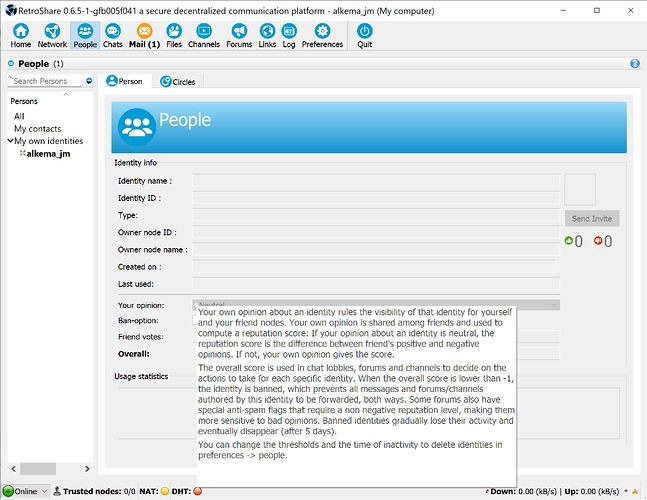Switch to the Circles tab

point(178,82)
